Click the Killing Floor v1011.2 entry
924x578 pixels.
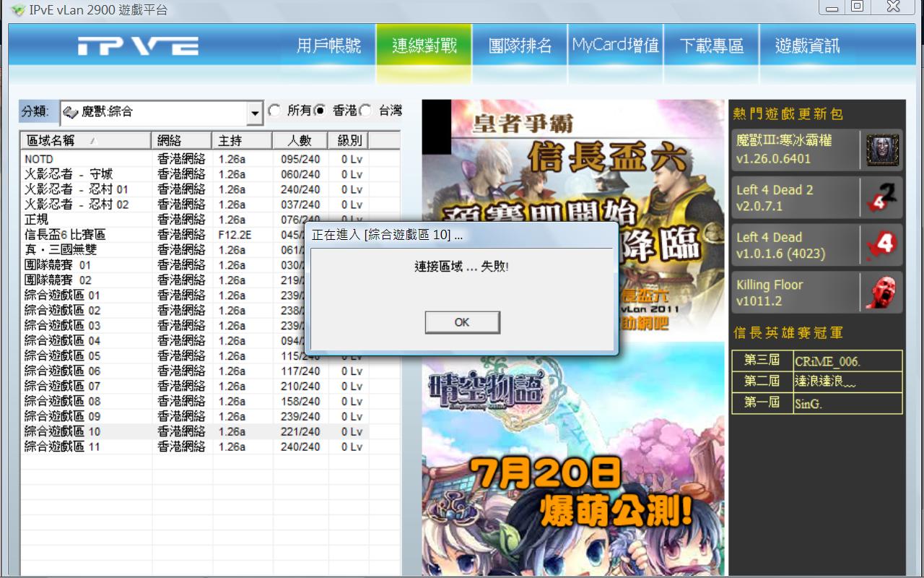pyautogui.click(x=817, y=293)
